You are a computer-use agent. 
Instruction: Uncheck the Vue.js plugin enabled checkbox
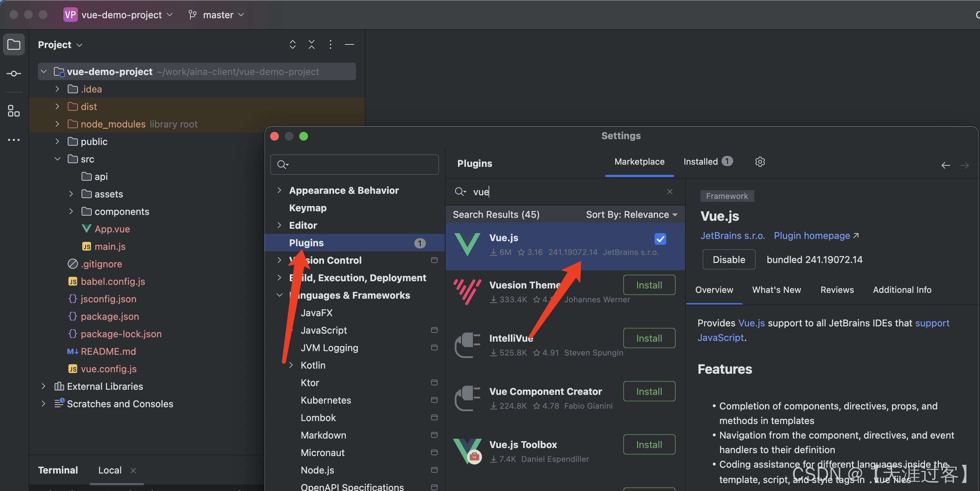pyautogui.click(x=660, y=239)
